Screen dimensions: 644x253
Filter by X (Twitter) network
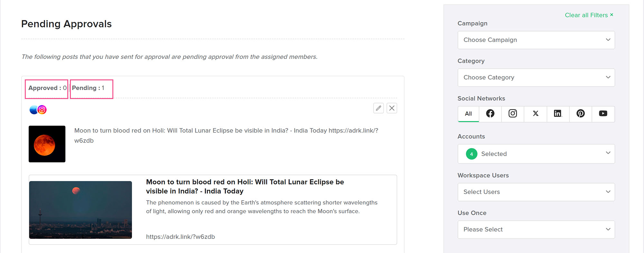(x=535, y=114)
